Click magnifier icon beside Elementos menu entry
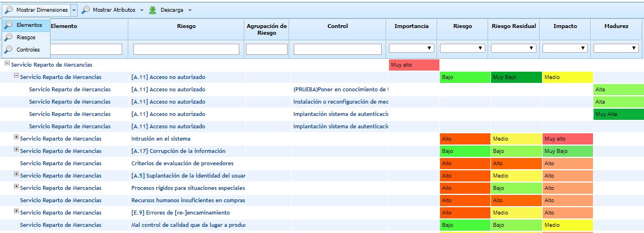The height and width of the screenshot is (233, 644). (8, 25)
